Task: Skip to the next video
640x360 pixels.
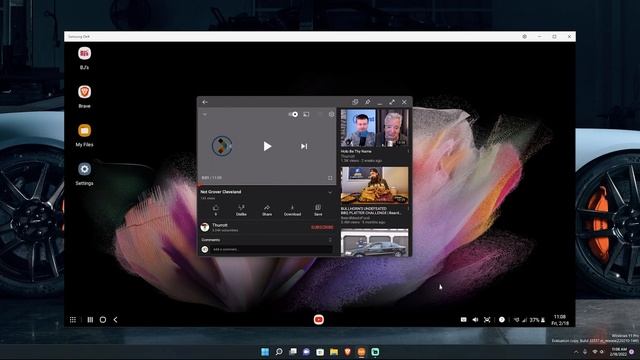Action: click(304, 146)
